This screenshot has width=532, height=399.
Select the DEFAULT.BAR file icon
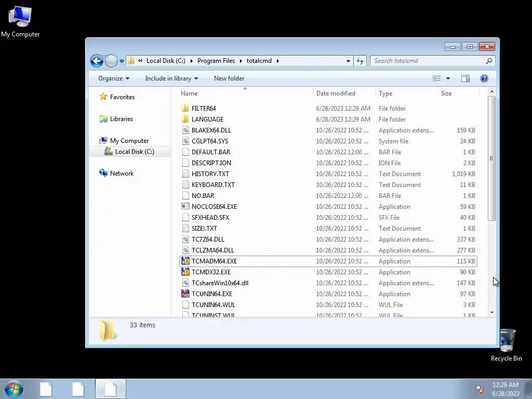point(185,152)
